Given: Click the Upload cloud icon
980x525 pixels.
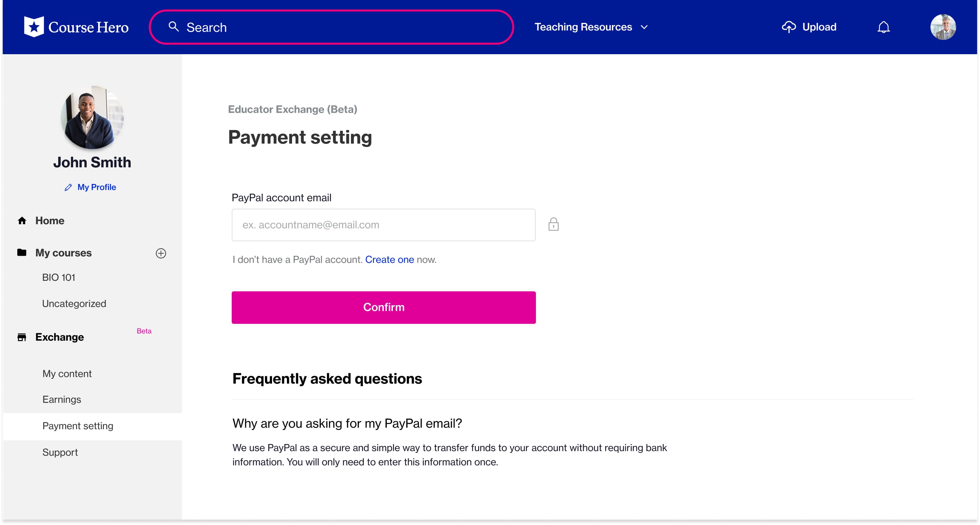Looking at the screenshot, I should tap(789, 27).
